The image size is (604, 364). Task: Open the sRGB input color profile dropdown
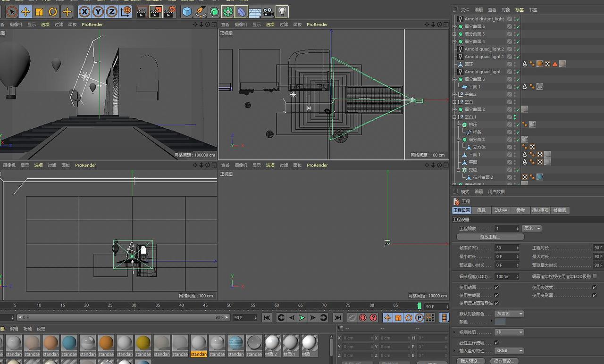pyautogui.click(x=509, y=351)
